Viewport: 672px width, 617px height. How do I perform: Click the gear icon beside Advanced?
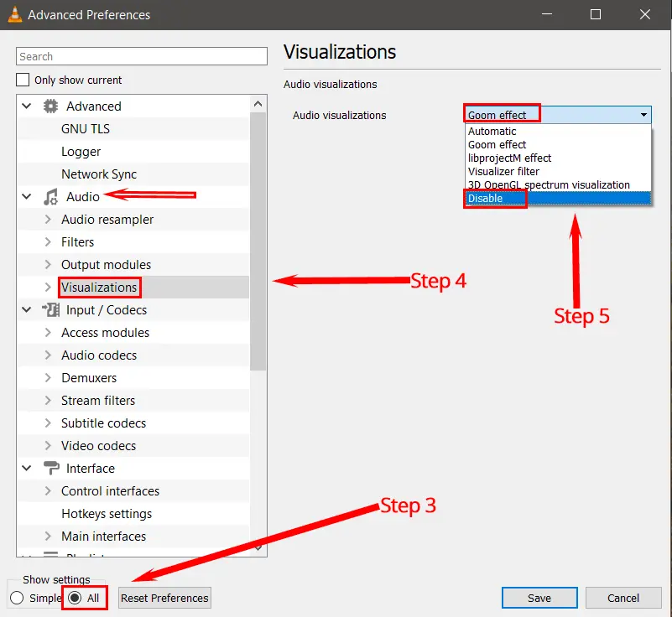51,106
